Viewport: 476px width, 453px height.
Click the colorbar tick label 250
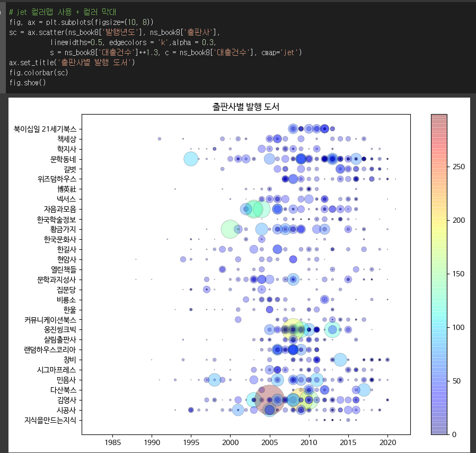click(459, 167)
